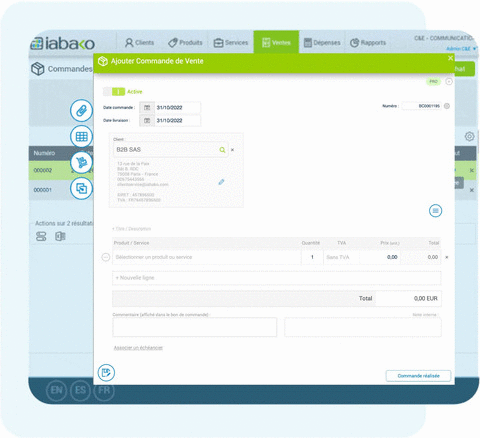Click the first bulk action icon
Screen dimensions: 480x438
point(41,237)
